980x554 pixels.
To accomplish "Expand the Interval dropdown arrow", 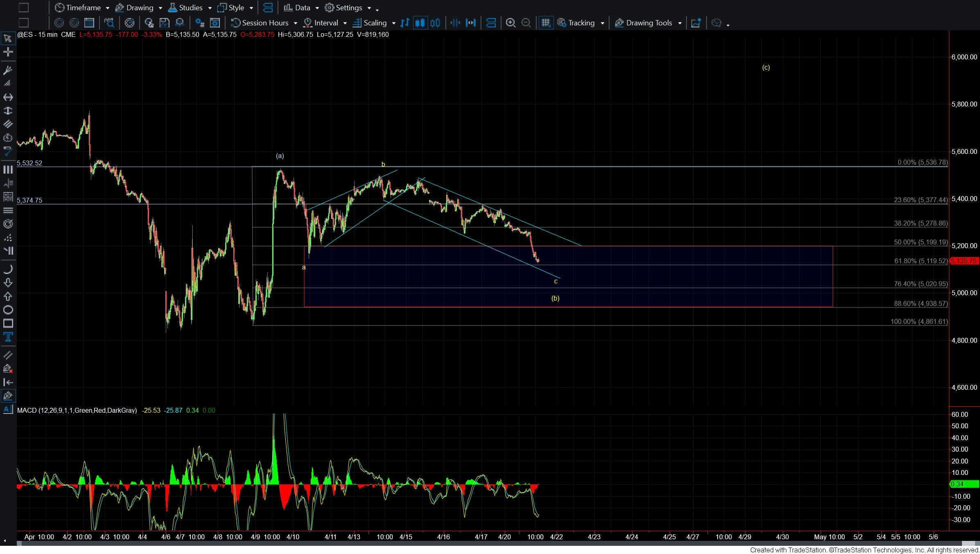I will [345, 23].
